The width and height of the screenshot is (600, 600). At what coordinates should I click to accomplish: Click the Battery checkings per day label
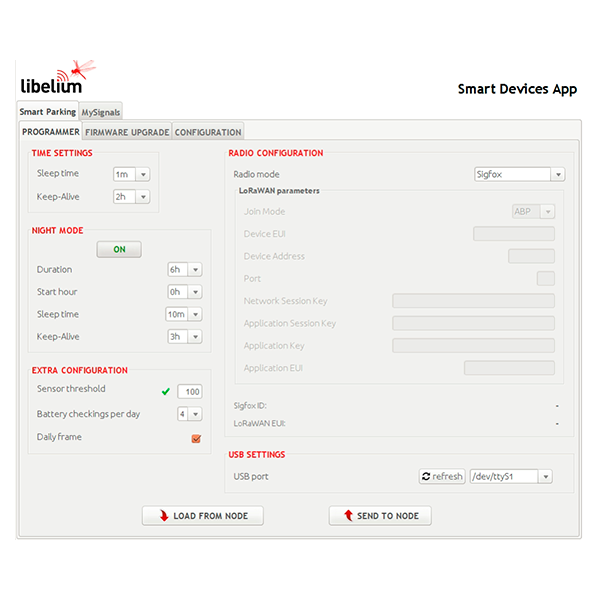click(x=88, y=414)
